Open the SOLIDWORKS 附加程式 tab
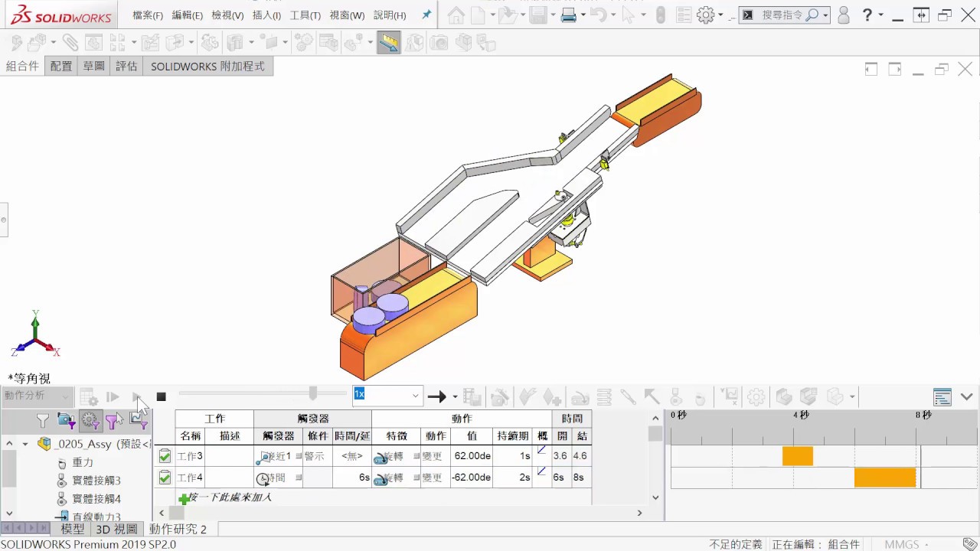 tap(207, 67)
